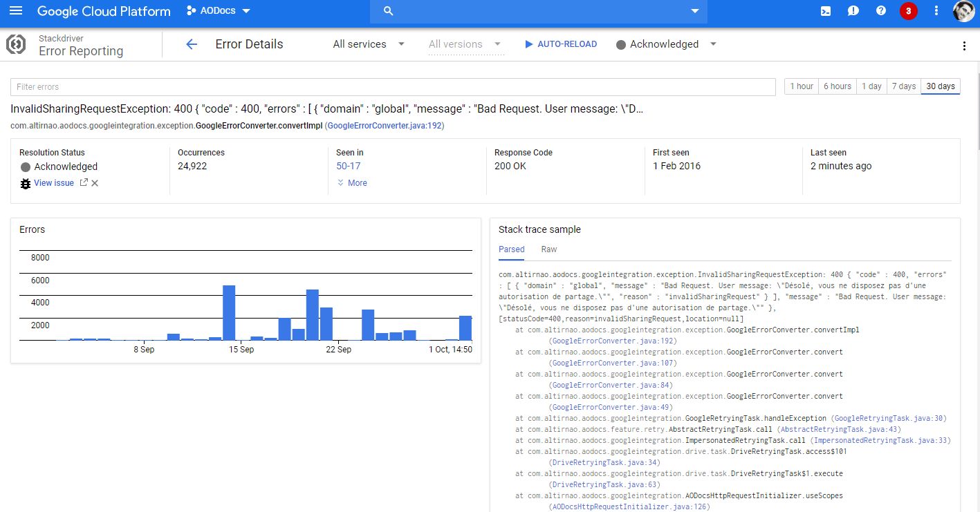Open the hamburger navigation menu
The image size is (980, 512).
[16, 11]
